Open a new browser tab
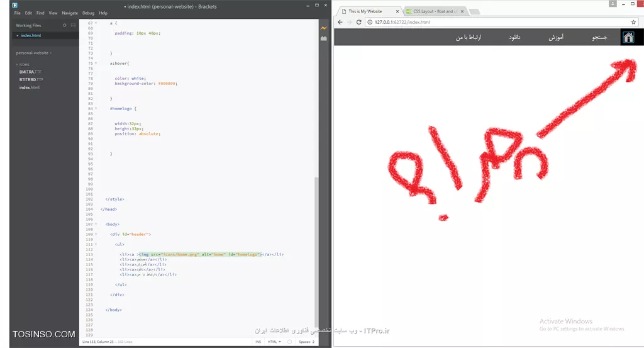This screenshot has height=348, width=644. click(x=474, y=11)
